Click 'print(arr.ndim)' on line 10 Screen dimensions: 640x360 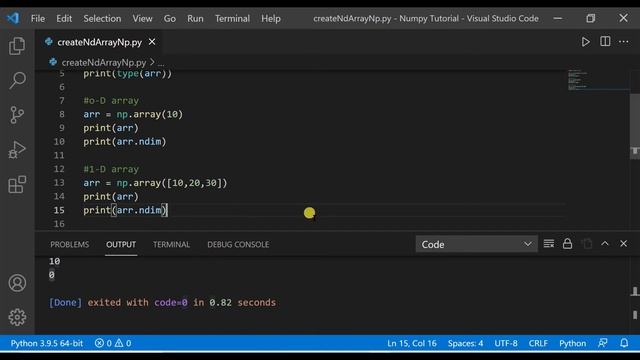[124, 142]
